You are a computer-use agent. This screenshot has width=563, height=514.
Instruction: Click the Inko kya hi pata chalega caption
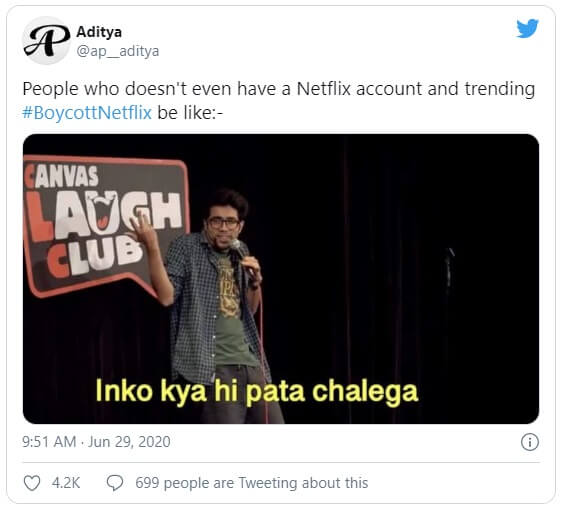(257, 392)
